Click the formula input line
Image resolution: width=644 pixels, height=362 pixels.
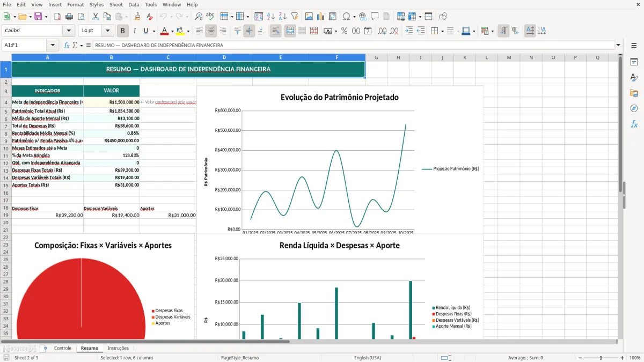[353, 46]
